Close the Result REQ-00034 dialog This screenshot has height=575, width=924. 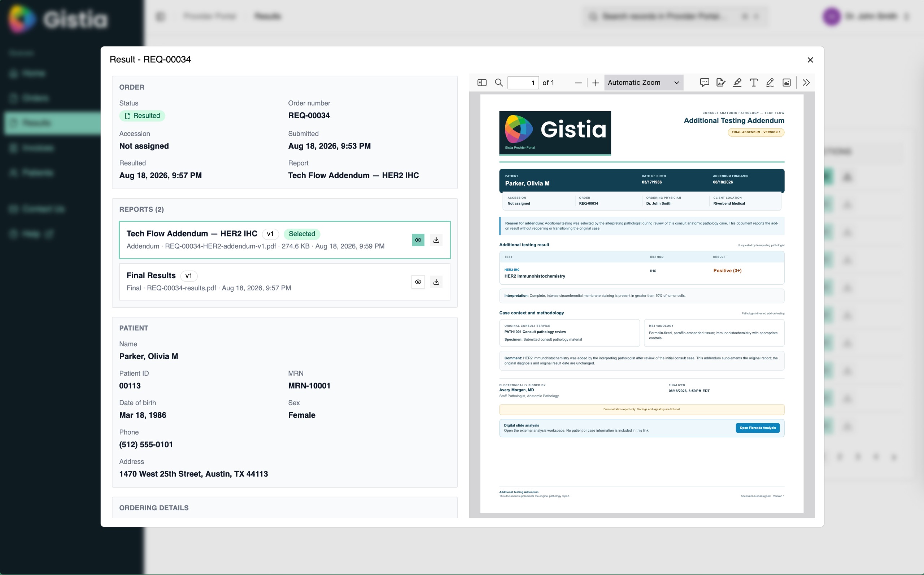coord(810,60)
